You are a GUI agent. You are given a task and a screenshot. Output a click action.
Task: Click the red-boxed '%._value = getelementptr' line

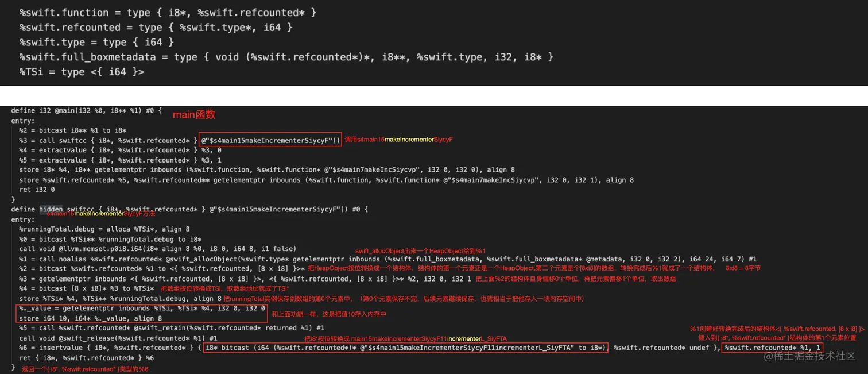(142, 309)
